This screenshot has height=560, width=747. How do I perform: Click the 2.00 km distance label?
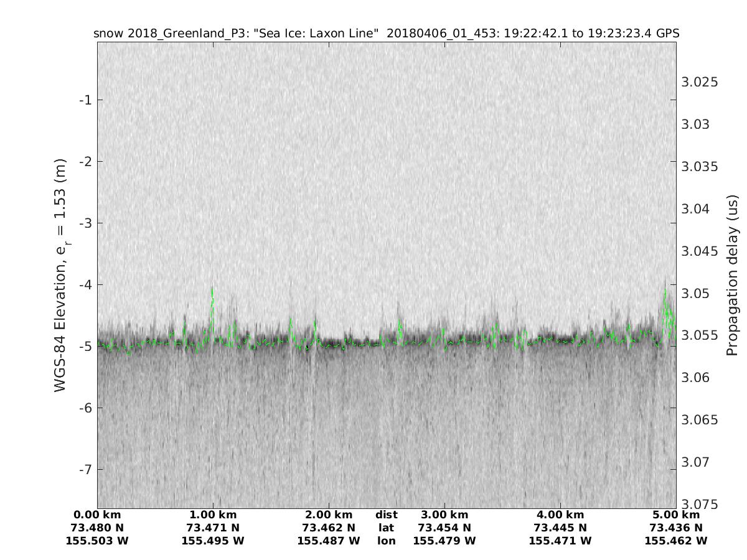pos(329,515)
